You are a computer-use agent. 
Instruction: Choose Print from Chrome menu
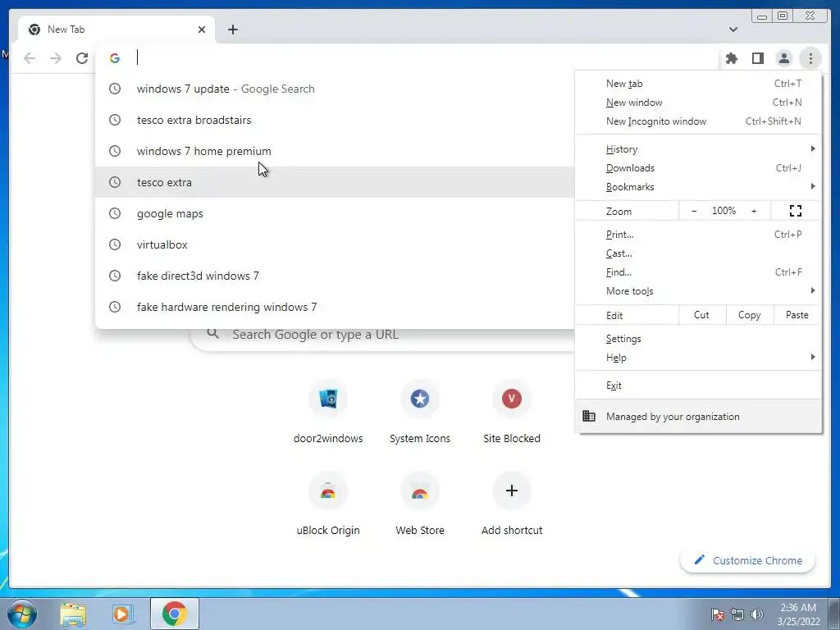pos(698,234)
